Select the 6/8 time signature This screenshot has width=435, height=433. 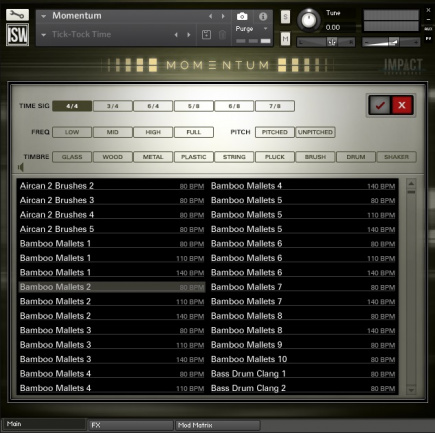(x=234, y=106)
